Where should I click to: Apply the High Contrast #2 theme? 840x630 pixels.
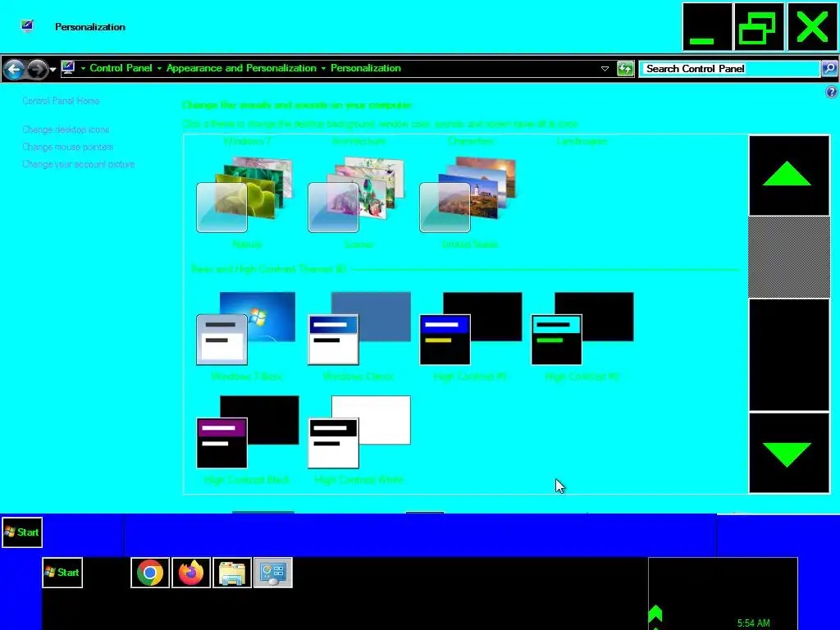click(x=582, y=328)
